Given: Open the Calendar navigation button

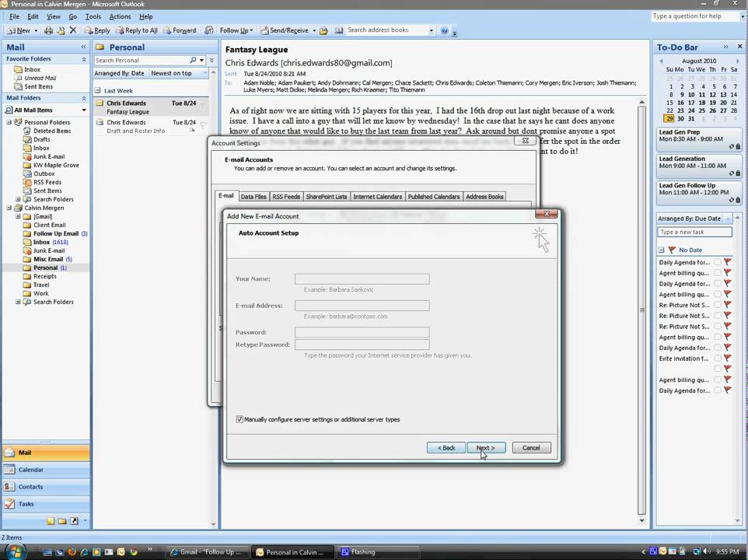Looking at the screenshot, I should click(46, 470).
